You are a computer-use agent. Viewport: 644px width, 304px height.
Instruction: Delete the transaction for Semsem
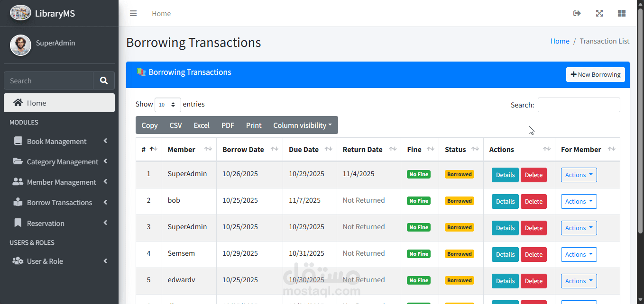[534, 254]
